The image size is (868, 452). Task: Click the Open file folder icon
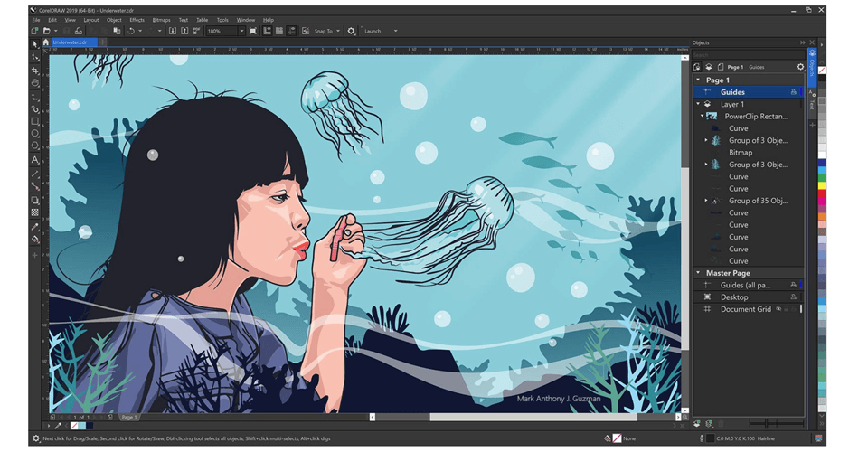coord(46,31)
